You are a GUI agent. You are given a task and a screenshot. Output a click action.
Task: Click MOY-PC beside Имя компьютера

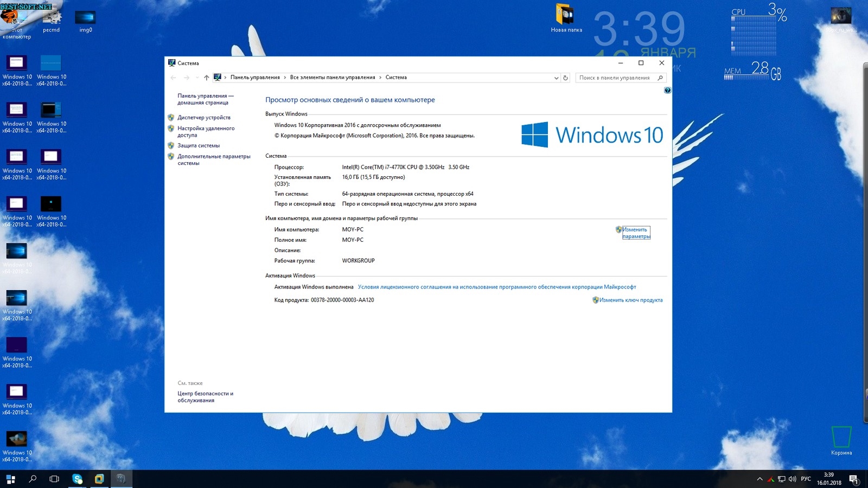(353, 230)
